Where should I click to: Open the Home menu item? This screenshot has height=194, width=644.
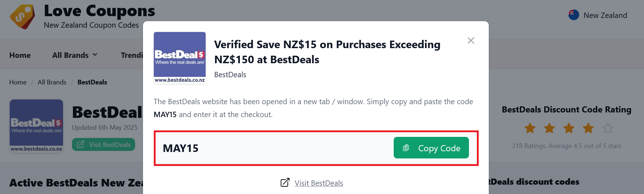20,55
